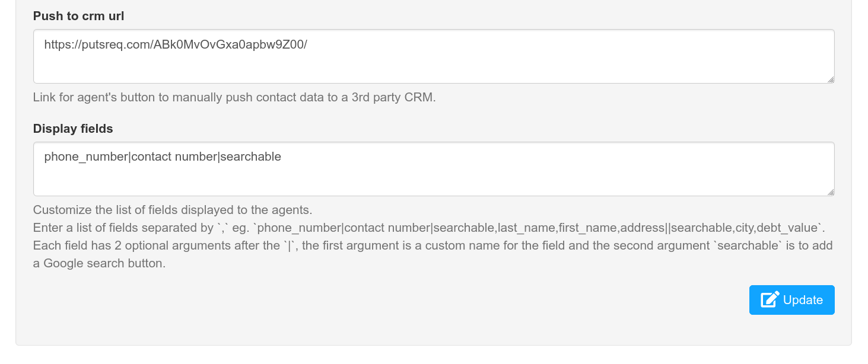This screenshot has height=364, width=868.
Task: Grab the resize handle of Display fields box
Action: click(x=830, y=191)
